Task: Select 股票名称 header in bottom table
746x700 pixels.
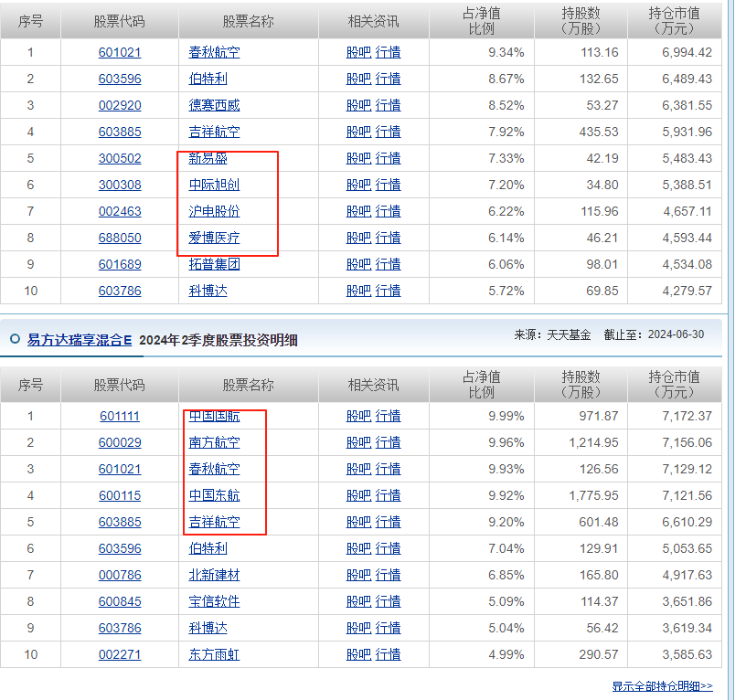Action: [x=249, y=385]
